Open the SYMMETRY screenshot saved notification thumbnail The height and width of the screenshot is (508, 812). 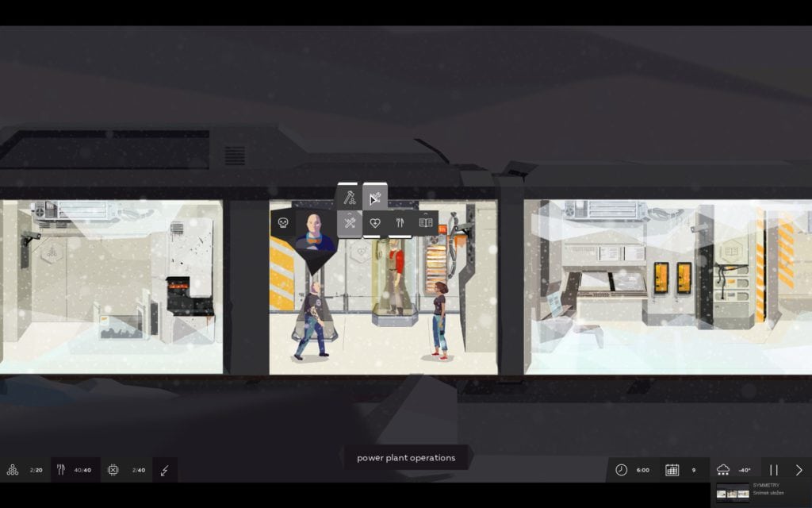[732, 492]
